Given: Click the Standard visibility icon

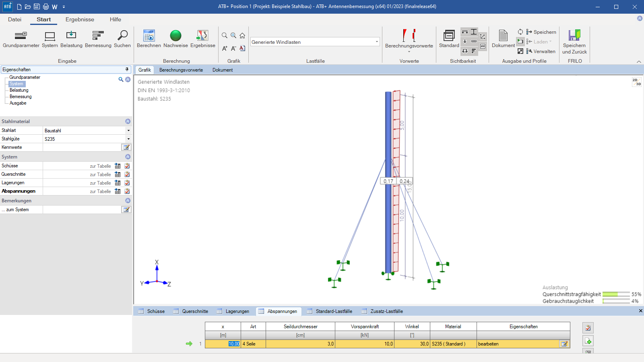Looking at the screenshot, I should (449, 39).
